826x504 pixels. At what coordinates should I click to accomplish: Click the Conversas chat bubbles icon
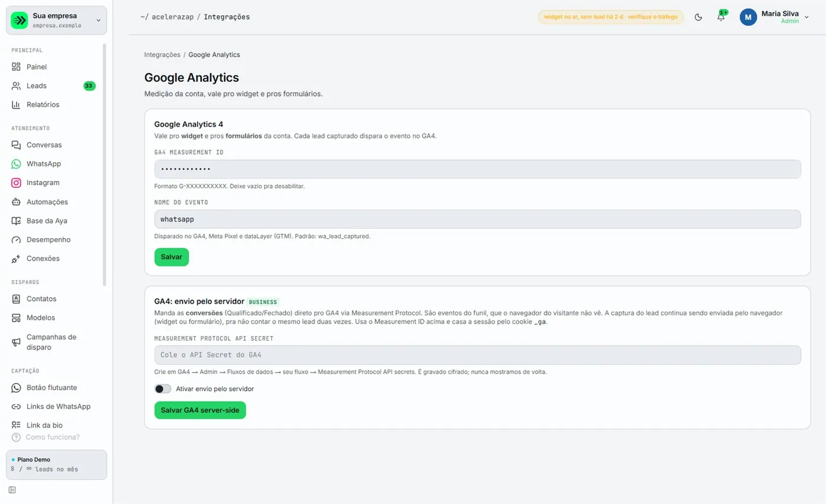(x=16, y=144)
